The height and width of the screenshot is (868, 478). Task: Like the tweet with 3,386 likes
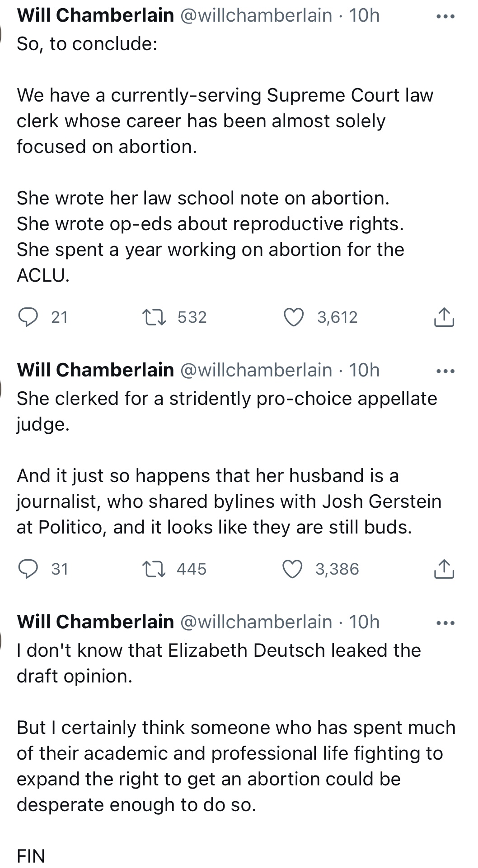[292, 569]
